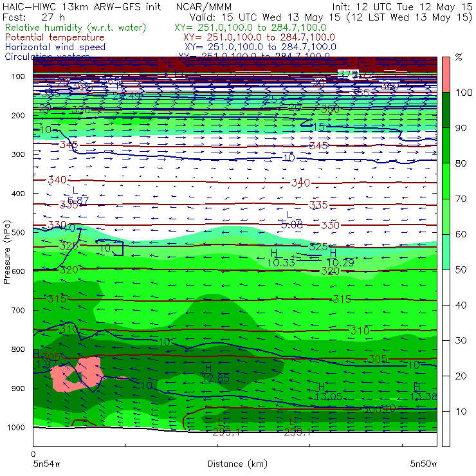The height and width of the screenshot is (476, 476).
Task: Click the '%' unit above the color bar
Action: point(459,57)
